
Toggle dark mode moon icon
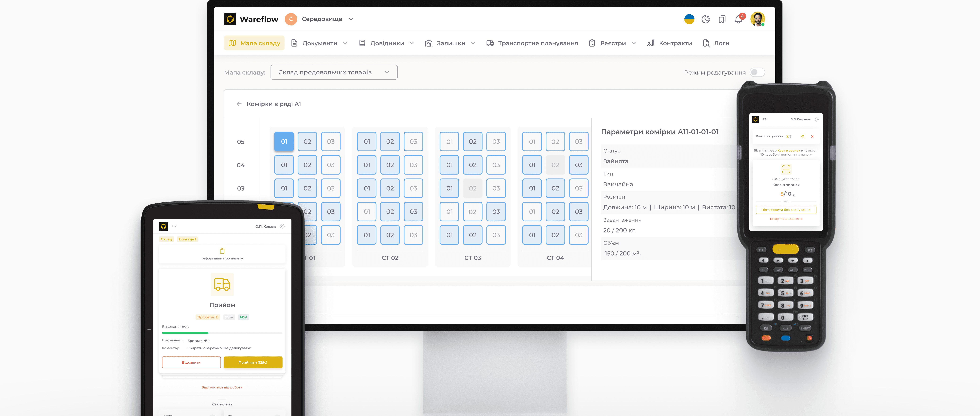(x=706, y=19)
